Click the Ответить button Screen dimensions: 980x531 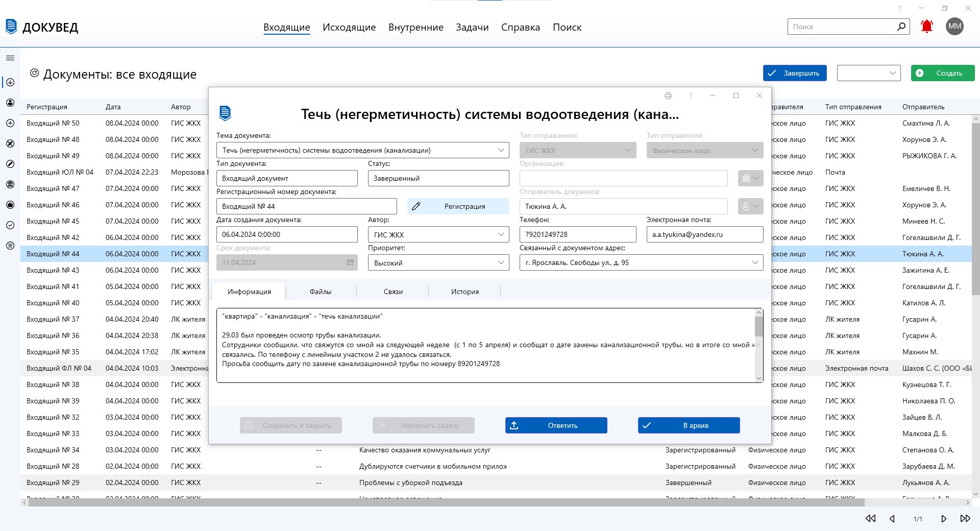coord(556,425)
